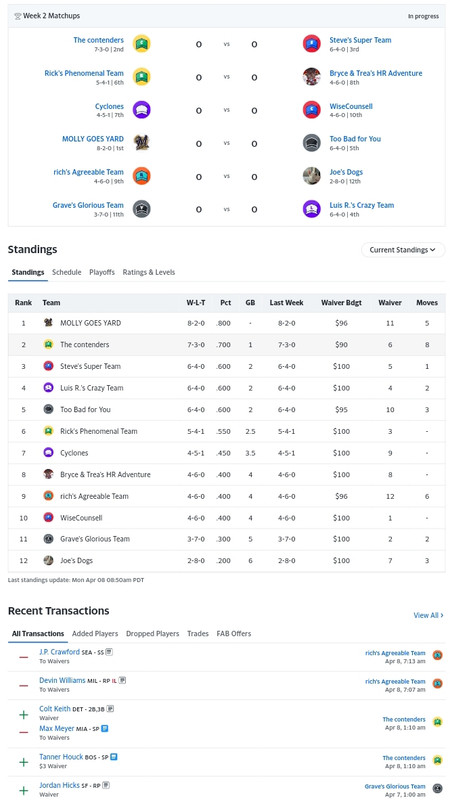The height and width of the screenshot is (800, 450).
Task: Show the Added Players tab
Action: pyautogui.click(x=95, y=634)
